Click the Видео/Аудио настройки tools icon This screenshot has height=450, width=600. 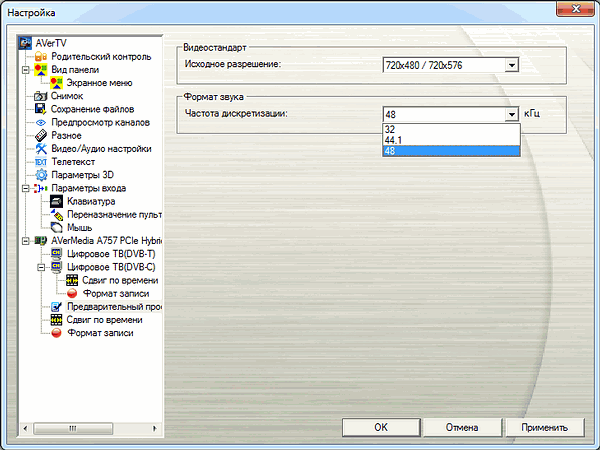(x=41, y=148)
